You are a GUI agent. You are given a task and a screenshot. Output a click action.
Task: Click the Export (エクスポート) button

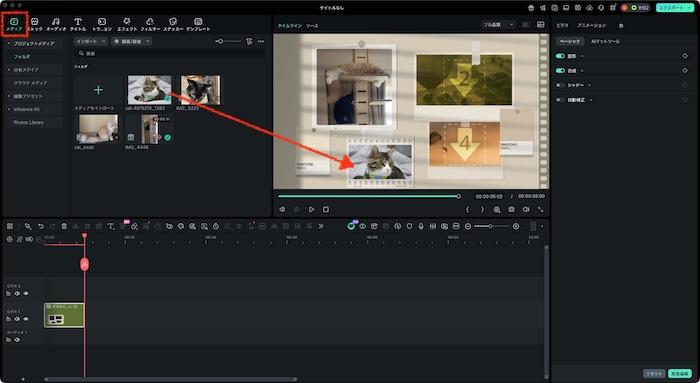675,8
